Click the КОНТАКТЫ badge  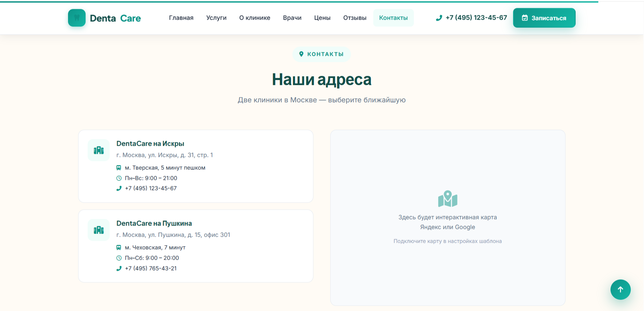(321, 54)
